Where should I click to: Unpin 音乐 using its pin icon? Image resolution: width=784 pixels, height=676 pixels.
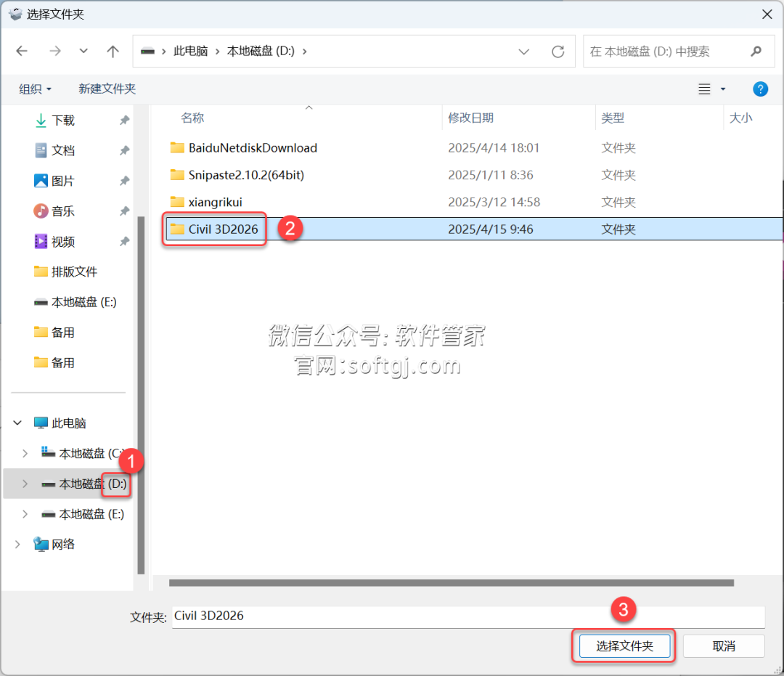coord(125,211)
